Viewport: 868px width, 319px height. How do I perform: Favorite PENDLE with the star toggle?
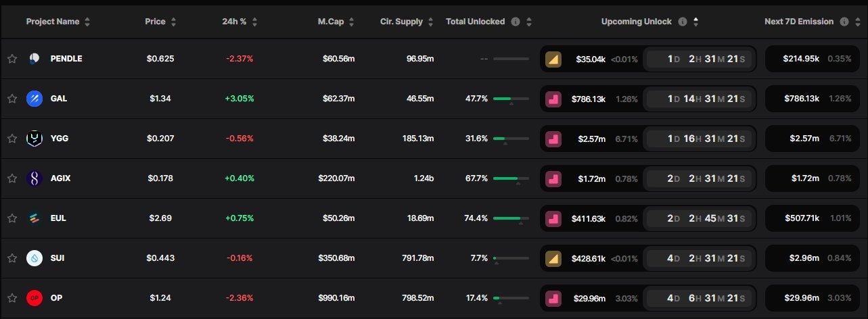point(12,59)
